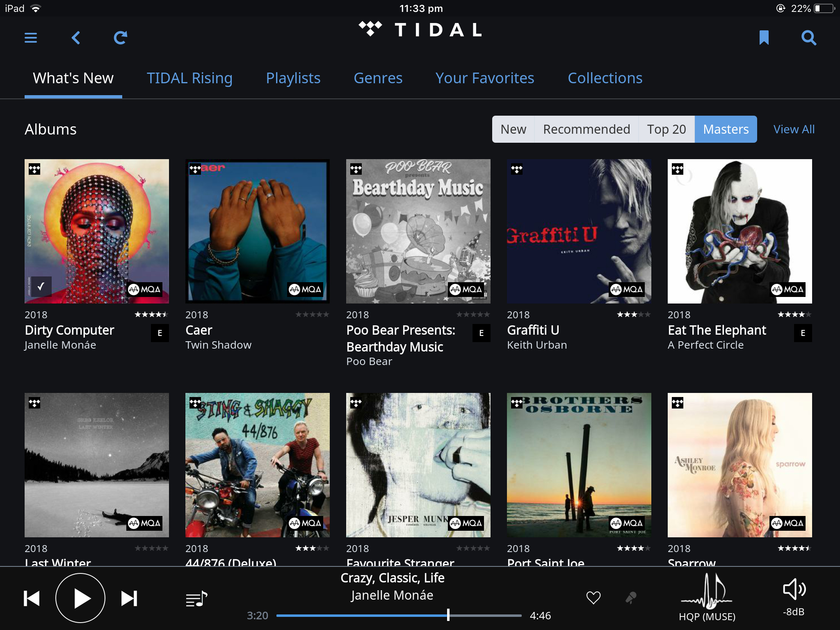
Task: Tap the MQA badge on Graffiti U
Action: tap(627, 290)
